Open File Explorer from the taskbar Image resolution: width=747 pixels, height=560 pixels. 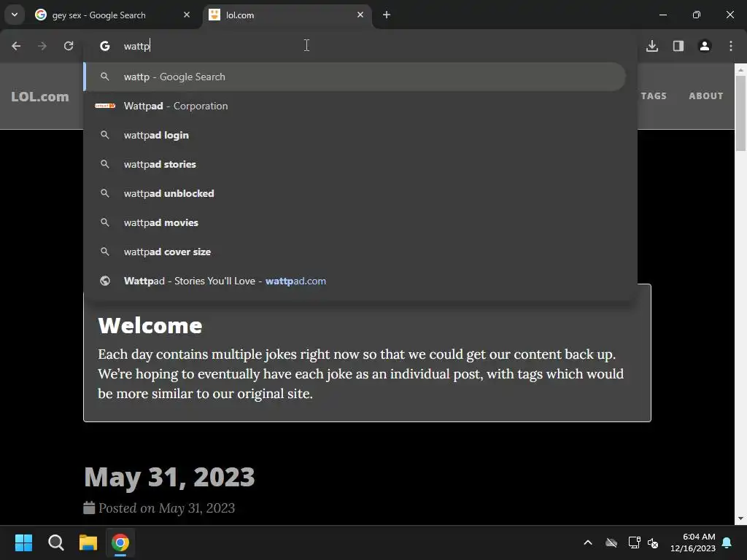pyautogui.click(x=88, y=542)
